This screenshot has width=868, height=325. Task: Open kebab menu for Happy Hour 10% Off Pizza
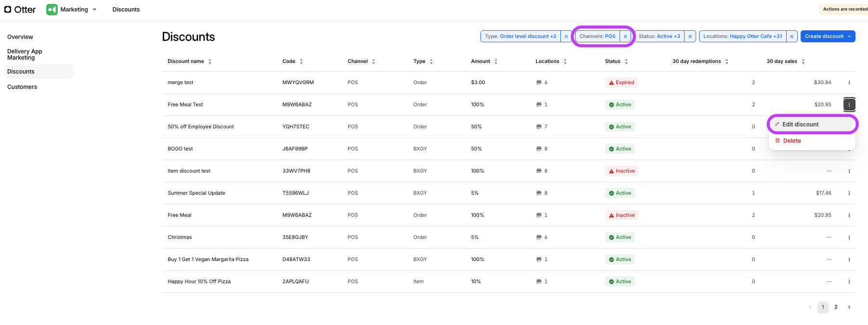(849, 282)
